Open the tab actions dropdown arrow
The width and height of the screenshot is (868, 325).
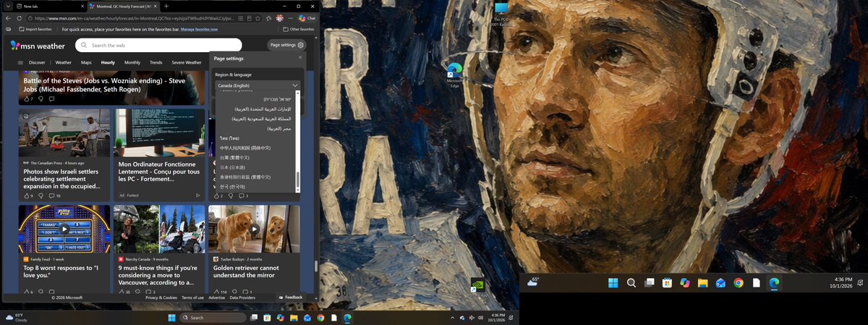(x=9, y=6)
